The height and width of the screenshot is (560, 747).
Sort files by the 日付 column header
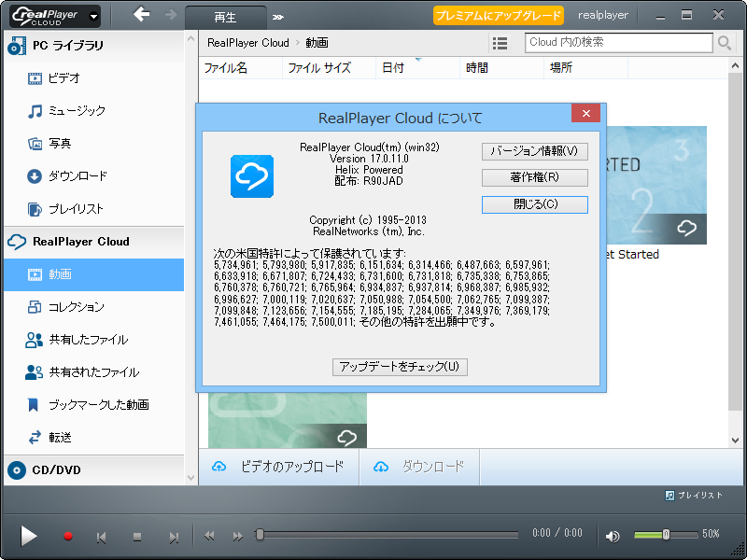[391, 67]
